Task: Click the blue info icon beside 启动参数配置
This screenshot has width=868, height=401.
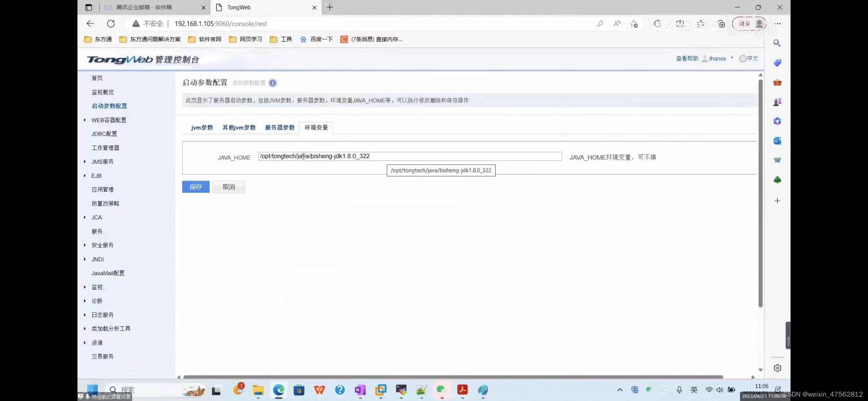Action: click(273, 83)
